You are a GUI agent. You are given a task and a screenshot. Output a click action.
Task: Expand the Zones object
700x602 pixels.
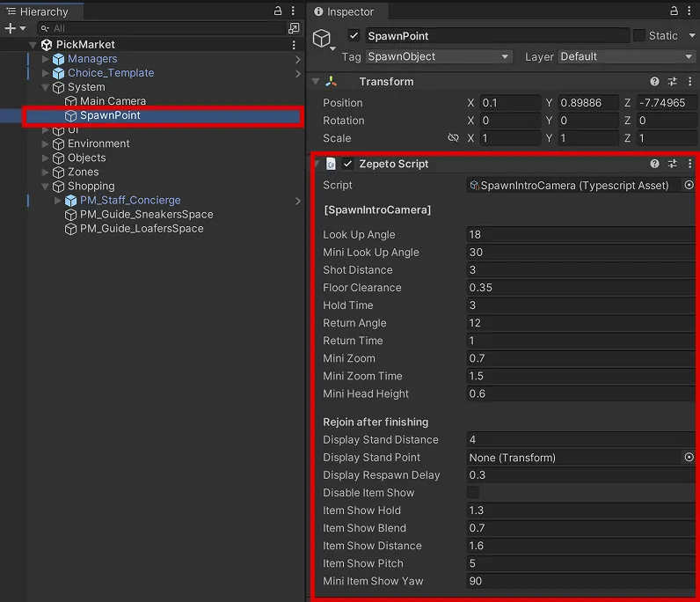click(45, 173)
